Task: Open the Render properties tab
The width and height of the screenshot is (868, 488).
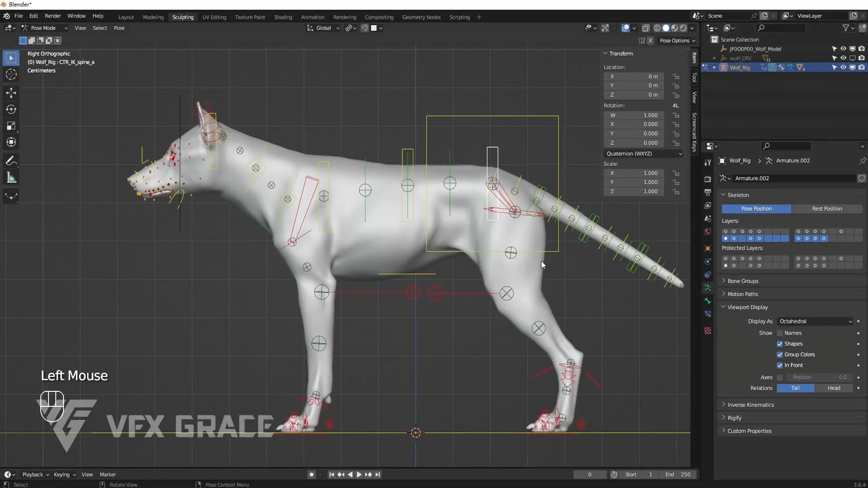Action: [707, 179]
